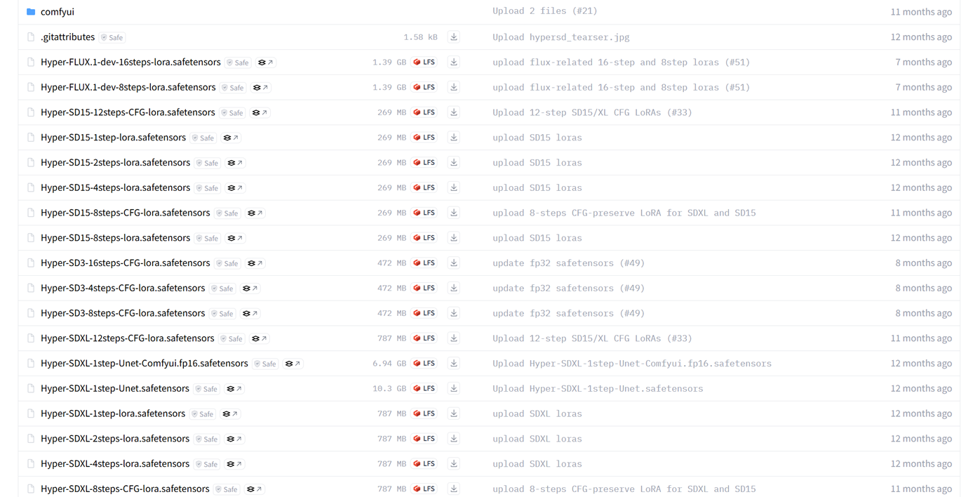Click the '12 months ago' timestamp on .gitattributes

point(922,37)
